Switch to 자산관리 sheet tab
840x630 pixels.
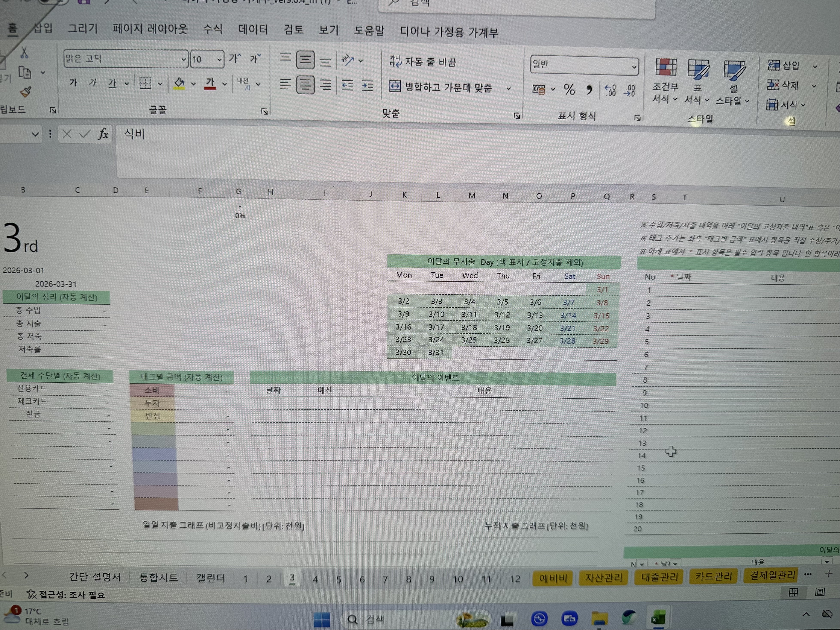604,578
